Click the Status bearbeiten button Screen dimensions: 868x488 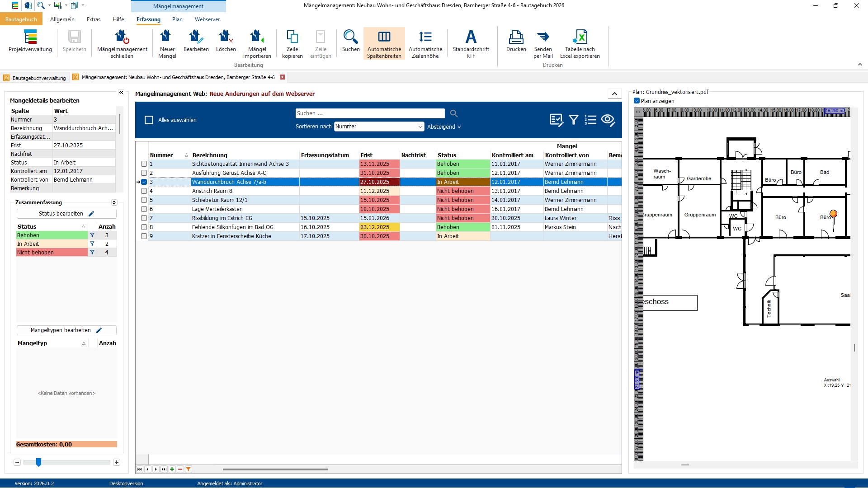(66, 214)
